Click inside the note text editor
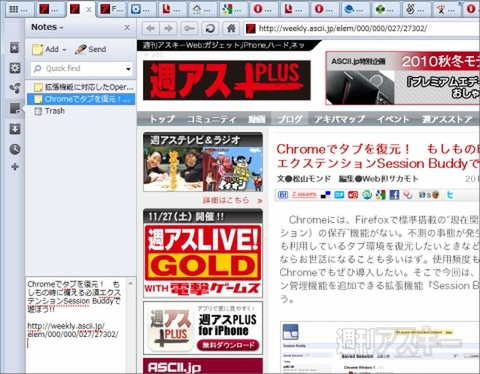 click(76, 325)
